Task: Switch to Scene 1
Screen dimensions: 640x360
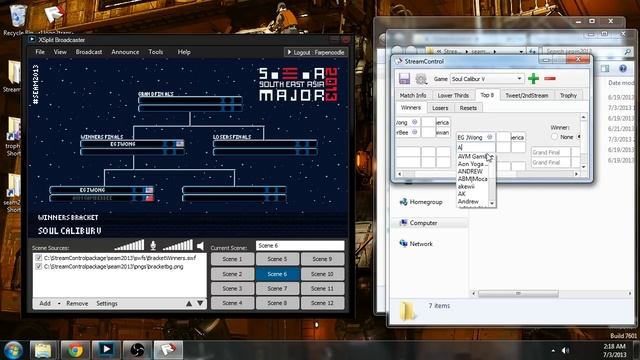Action: 232,259
